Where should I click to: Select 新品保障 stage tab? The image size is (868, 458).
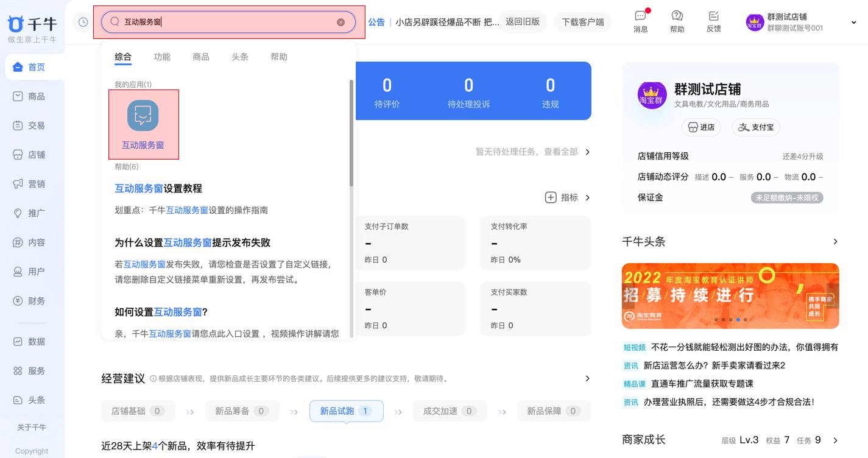[x=554, y=411]
